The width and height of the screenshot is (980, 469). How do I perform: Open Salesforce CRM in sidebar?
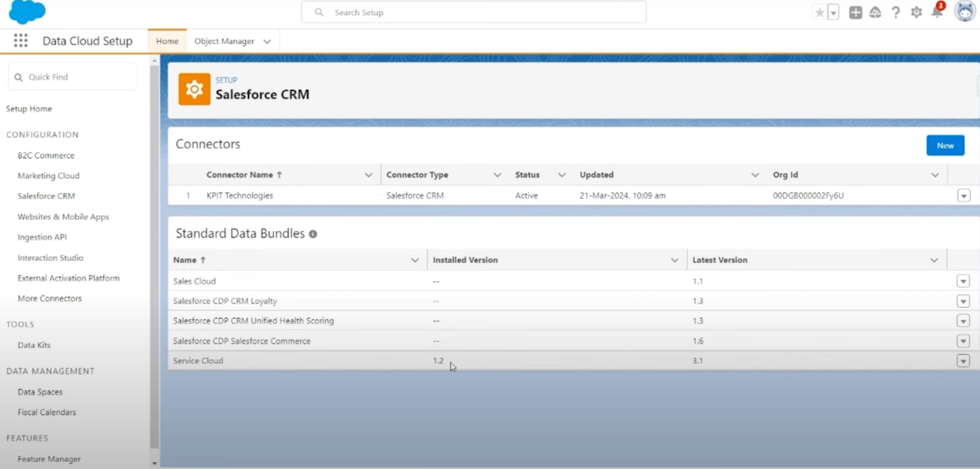46,196
